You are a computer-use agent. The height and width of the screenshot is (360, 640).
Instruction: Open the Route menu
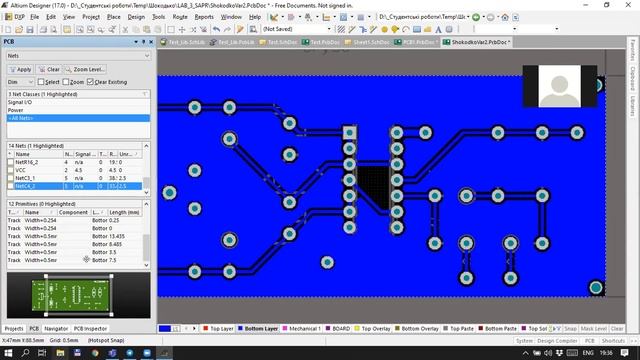(180, 17)
